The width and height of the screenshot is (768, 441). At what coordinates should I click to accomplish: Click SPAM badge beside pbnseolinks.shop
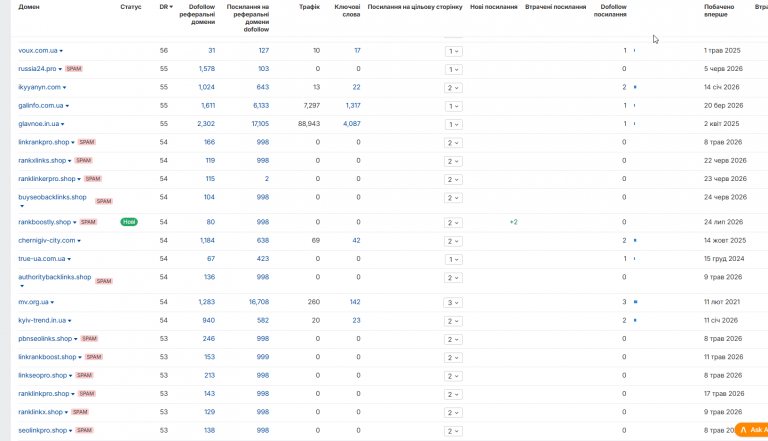pyautogui.click(x=89, y=339)
